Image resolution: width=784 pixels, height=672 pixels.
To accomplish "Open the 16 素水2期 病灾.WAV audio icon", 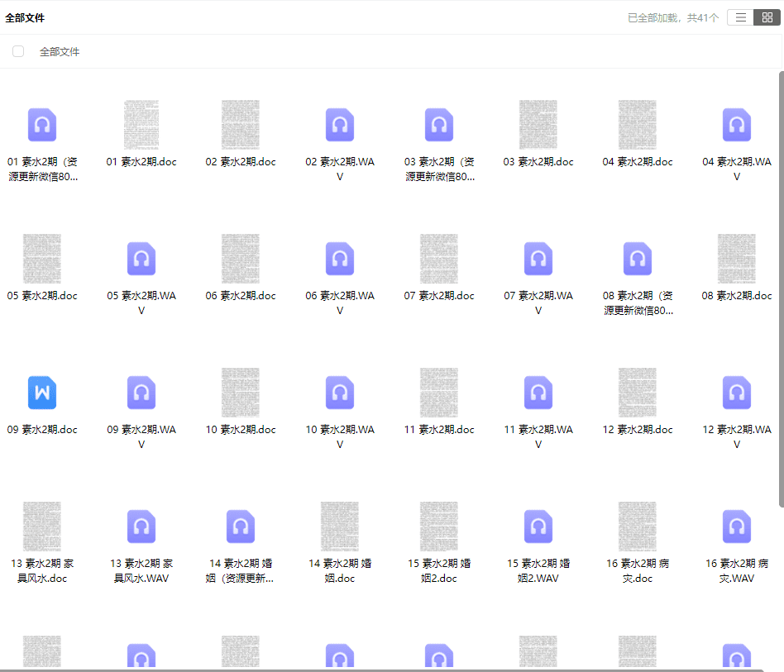I will 737,527.
